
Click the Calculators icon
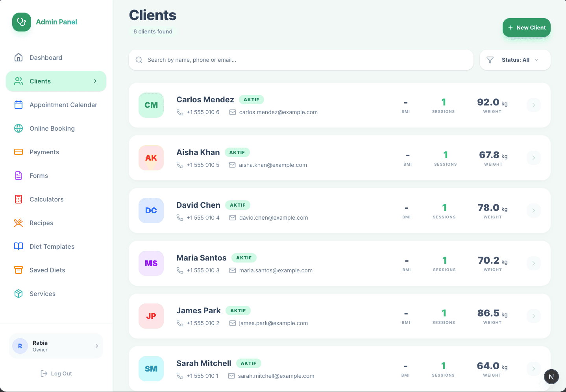pos(18,199)
